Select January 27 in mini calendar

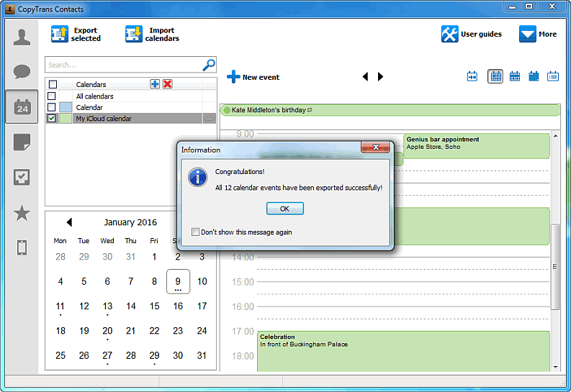pos(107,355)
